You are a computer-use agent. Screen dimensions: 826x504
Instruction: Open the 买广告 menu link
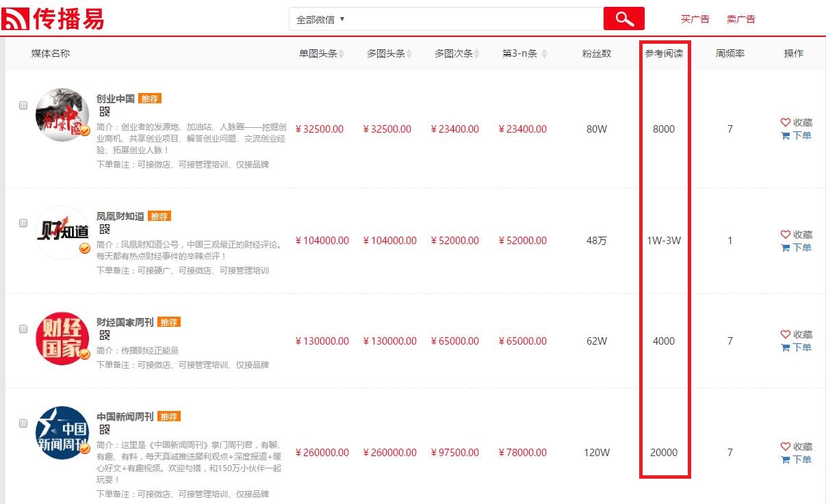[x=695, y=19]
